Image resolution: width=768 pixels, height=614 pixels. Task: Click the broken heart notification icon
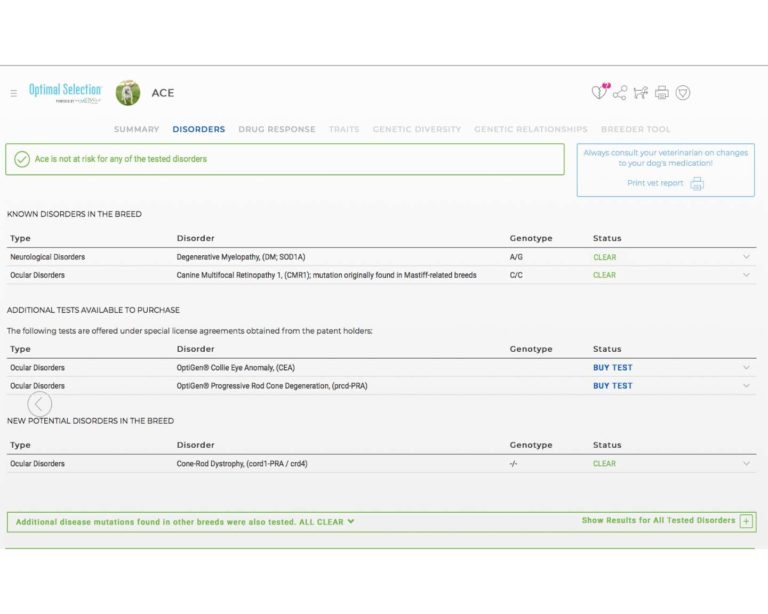pos(599,92)
